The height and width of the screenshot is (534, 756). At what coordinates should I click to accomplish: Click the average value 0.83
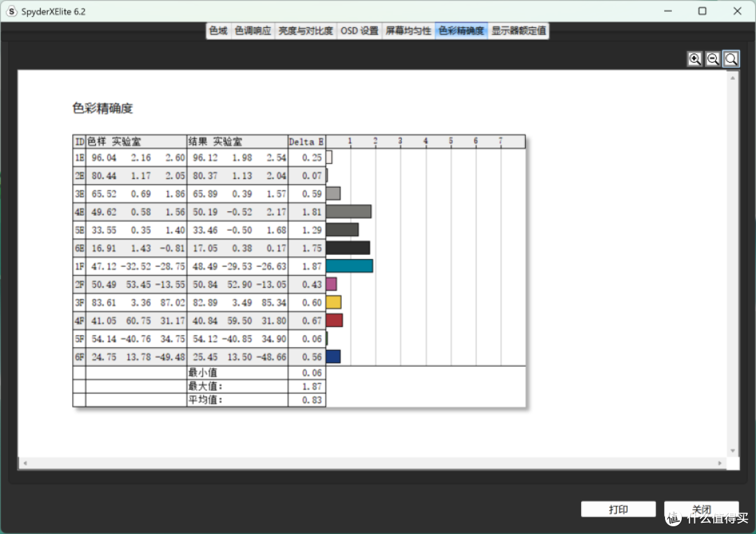[312, 400]
